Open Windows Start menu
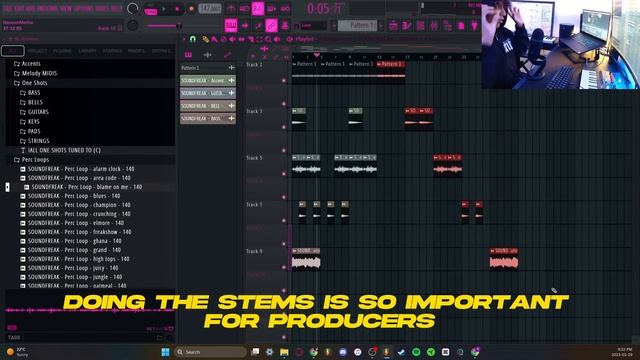The height and width of the screenshot is (360, 640). [165, 352]
